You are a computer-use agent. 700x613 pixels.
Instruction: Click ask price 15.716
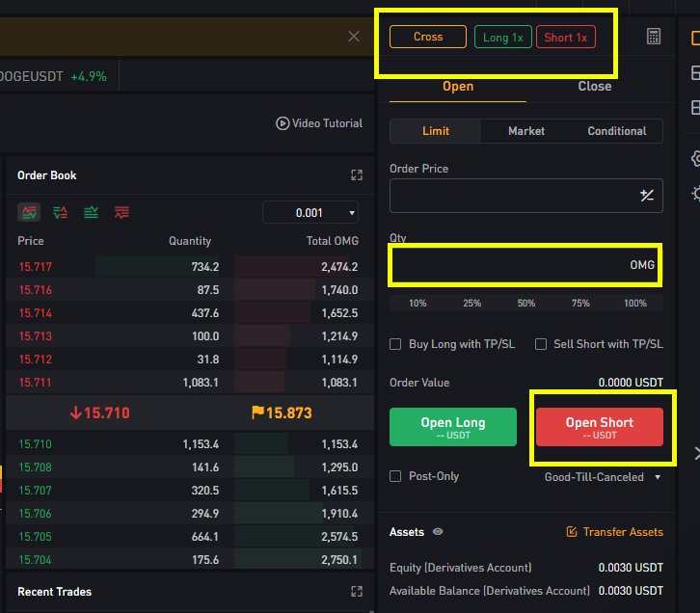(x=36, y=290)
